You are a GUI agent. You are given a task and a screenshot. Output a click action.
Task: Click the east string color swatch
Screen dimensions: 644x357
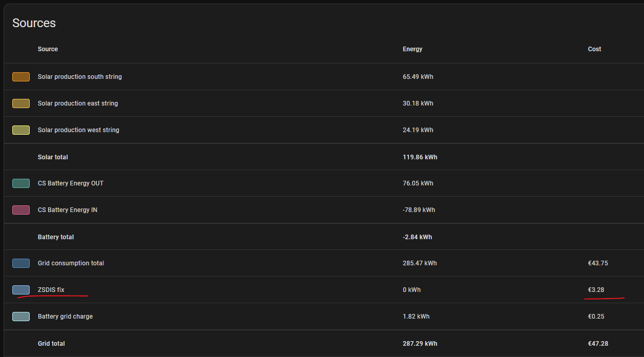pyautogui.click(x=21, y=103)
